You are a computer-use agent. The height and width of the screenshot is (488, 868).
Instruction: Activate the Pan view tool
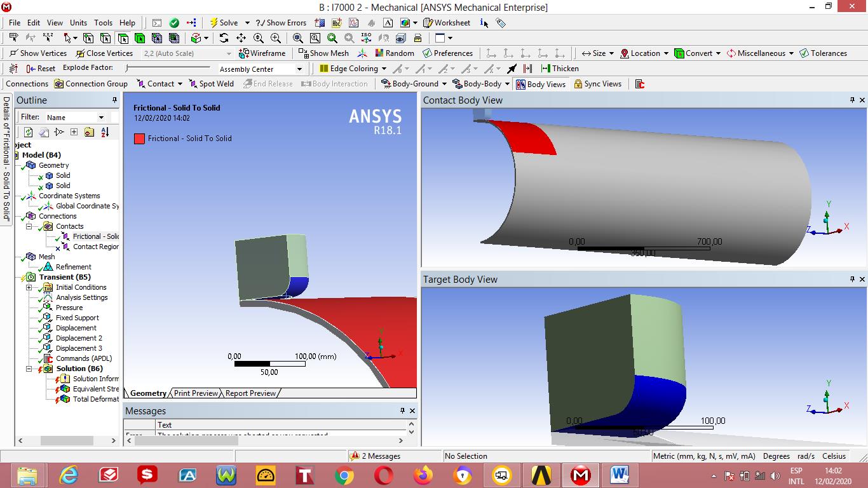[241, 38]
